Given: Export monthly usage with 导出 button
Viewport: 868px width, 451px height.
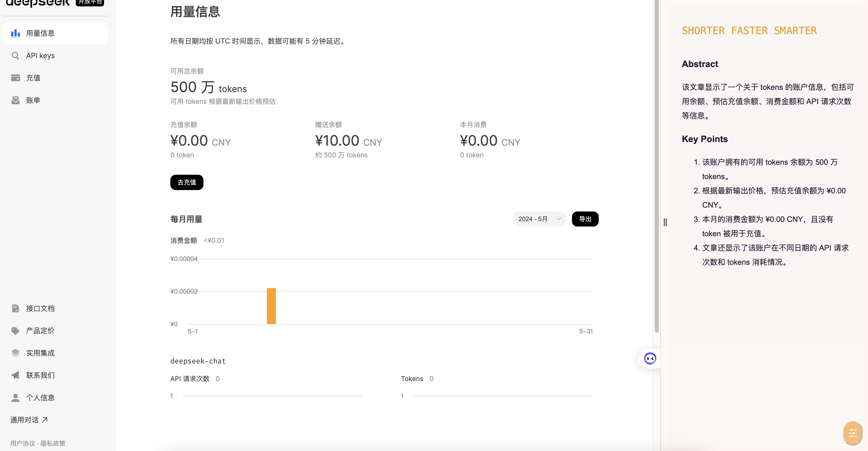Looking at the screenshot, I should click(x=585, y=219).
